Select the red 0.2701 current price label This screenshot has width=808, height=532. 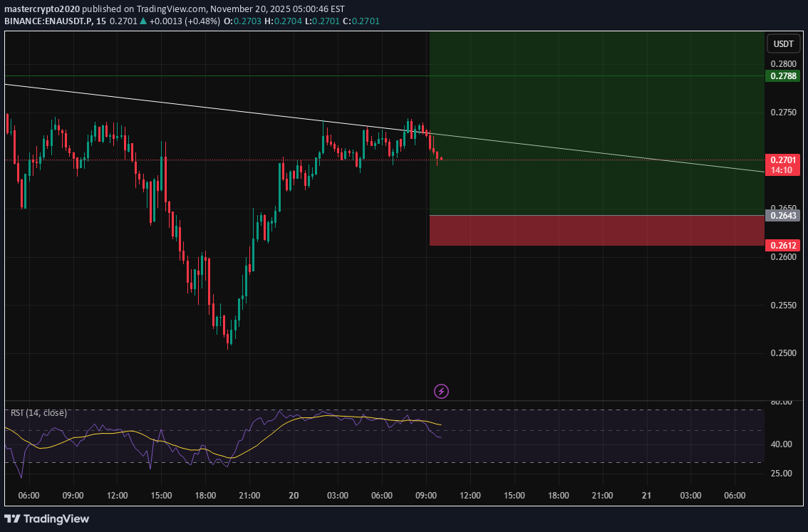click(x=783, y=160)
